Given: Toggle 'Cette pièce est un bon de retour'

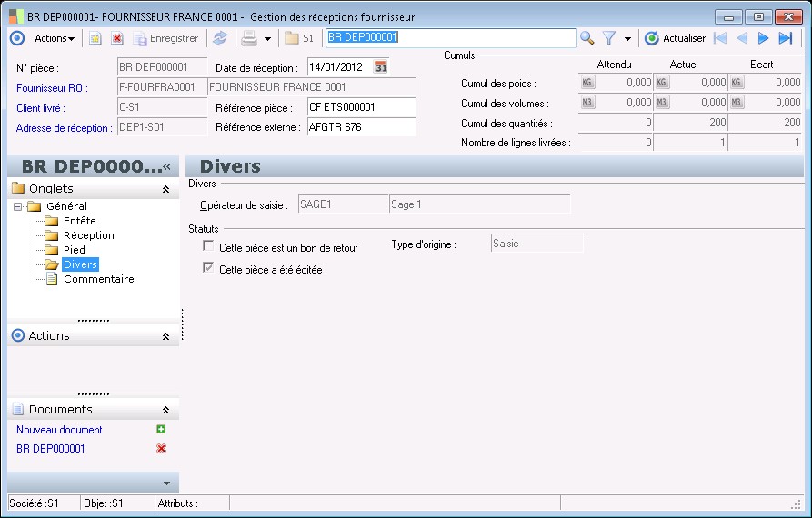Looking at the screenshot, I should tap(209, 247).
